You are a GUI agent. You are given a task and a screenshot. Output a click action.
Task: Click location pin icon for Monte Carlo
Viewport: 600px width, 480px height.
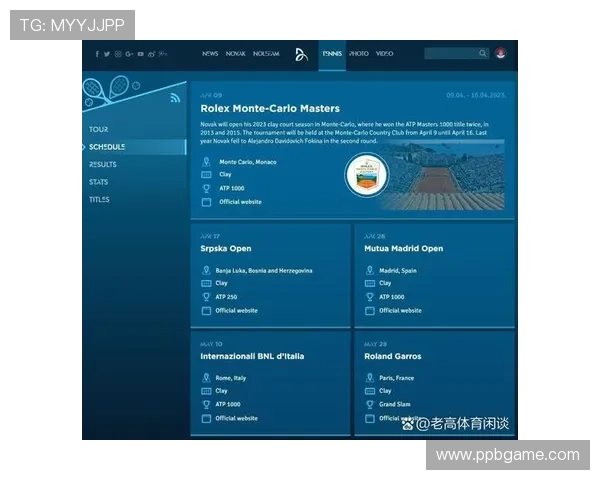[206, 162]
